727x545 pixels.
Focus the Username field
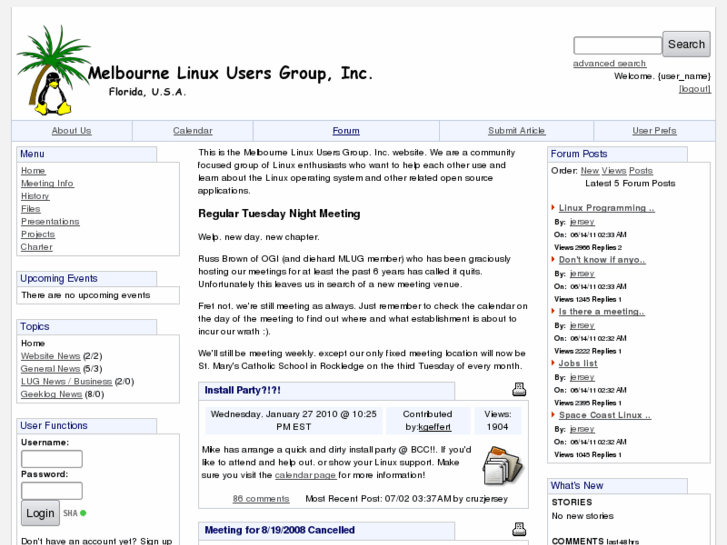[x=52, y=459]
